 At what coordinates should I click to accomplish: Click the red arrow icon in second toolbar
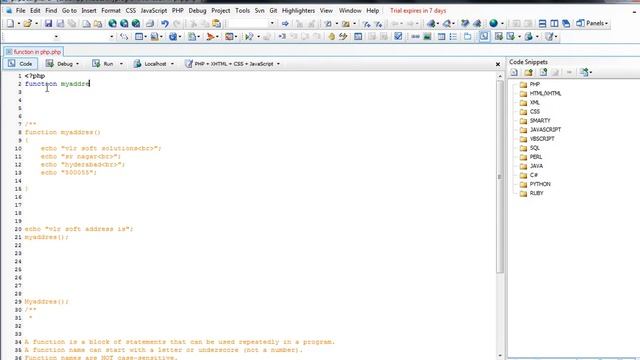[210, 37]
